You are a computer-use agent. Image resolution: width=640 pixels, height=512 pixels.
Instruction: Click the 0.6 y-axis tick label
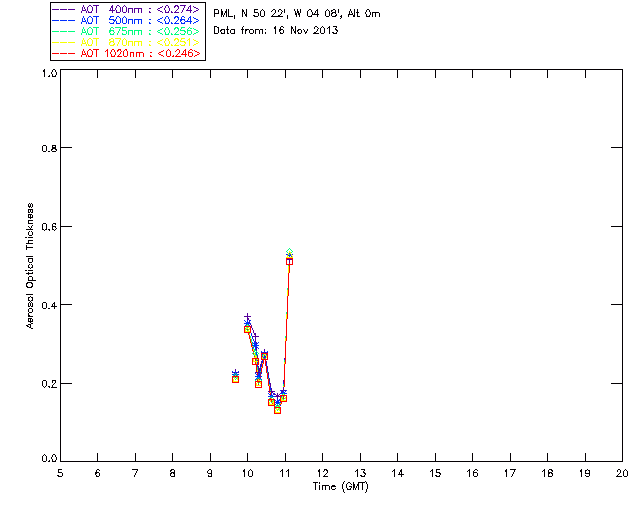[x=49, y=227]
